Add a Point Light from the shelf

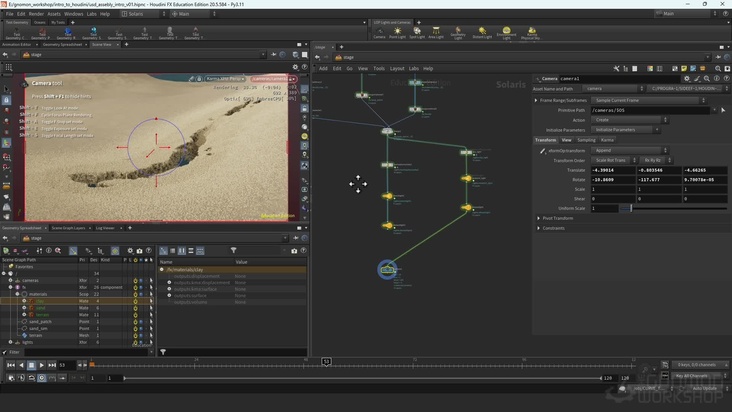(x=397, y=33)
